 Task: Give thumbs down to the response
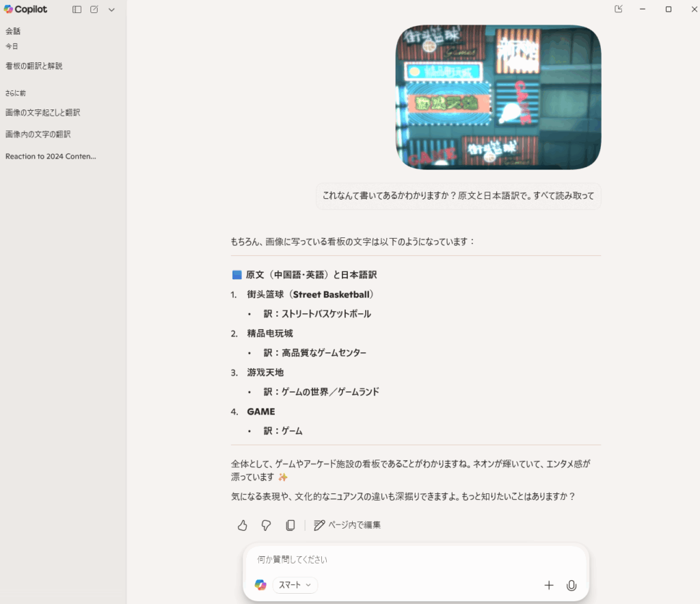pyautogui.click(x=266, y=525)
